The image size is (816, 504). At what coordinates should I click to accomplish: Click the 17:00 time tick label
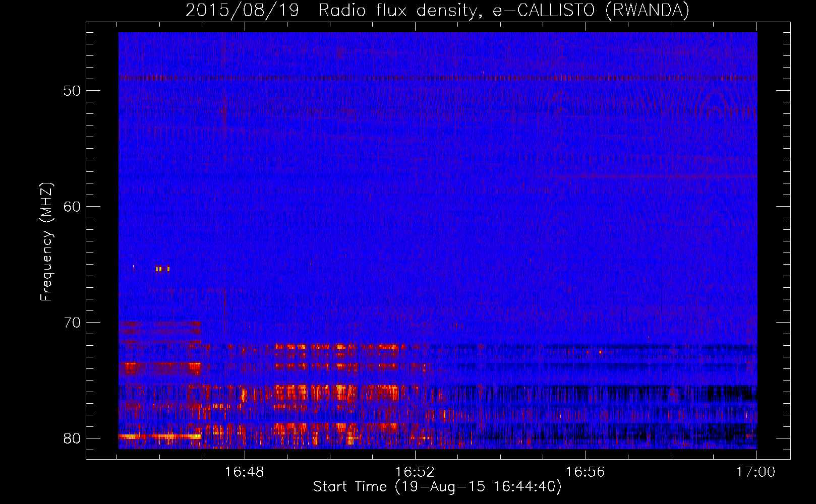tap(755, 472)
